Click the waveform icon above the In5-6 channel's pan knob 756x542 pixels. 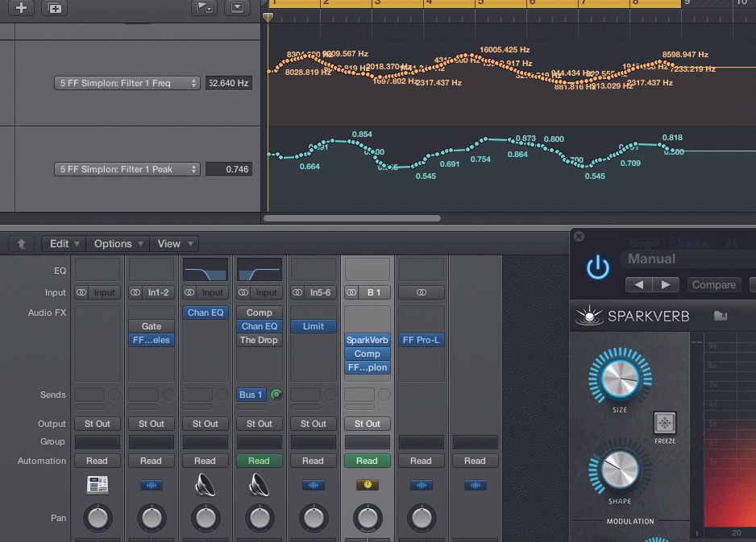[313, 483]
